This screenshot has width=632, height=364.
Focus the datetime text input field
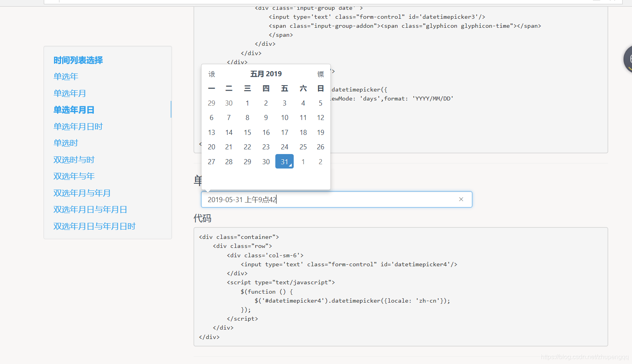click(x=337, y=199)
